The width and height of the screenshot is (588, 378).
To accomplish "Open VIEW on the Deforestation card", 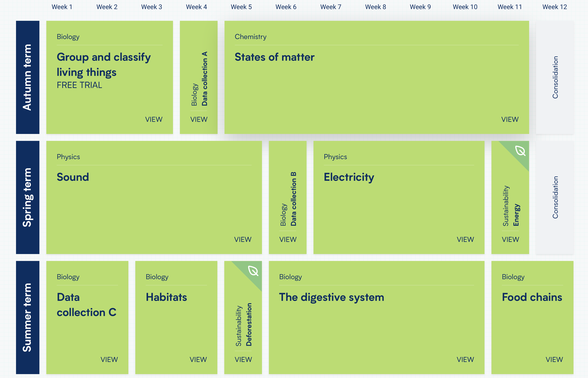I will pos(243,359).
